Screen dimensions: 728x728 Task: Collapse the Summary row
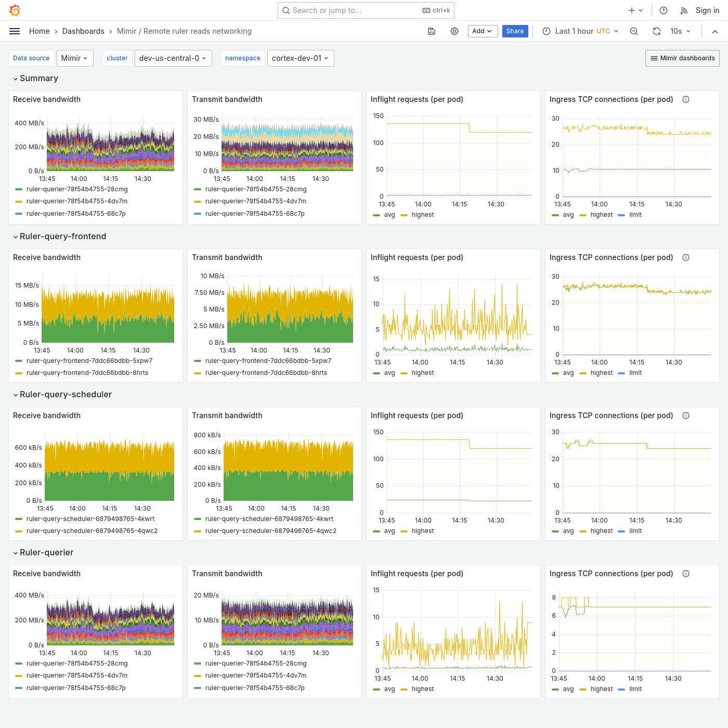pyautogui.click(x=35, y=78)
